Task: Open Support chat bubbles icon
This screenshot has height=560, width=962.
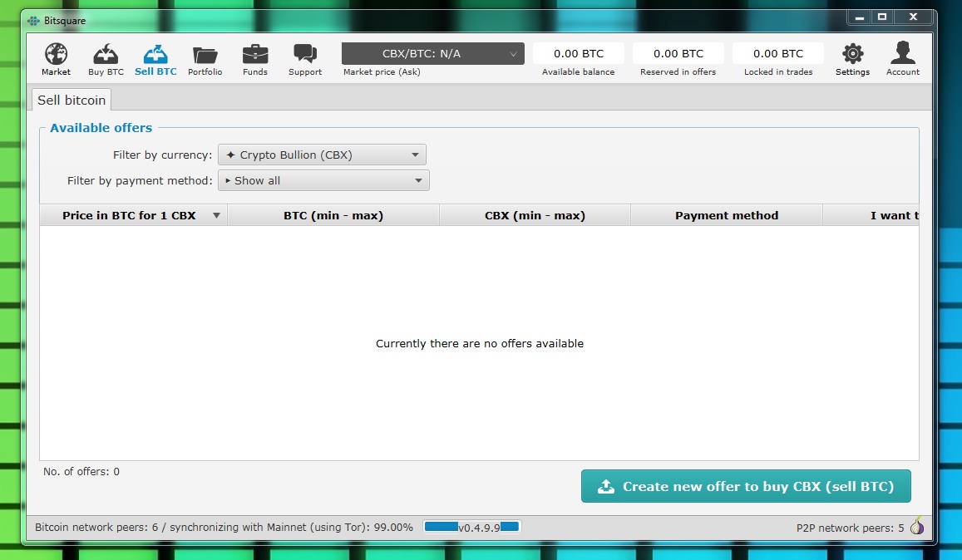Action: pyautogui.click(x=305, y=53)
